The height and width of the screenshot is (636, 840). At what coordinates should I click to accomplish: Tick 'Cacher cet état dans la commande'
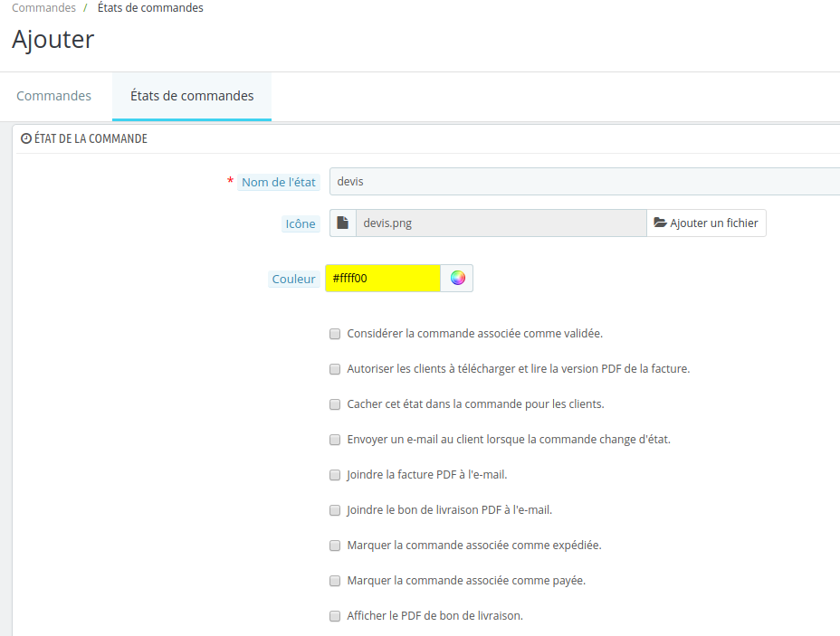335,404
